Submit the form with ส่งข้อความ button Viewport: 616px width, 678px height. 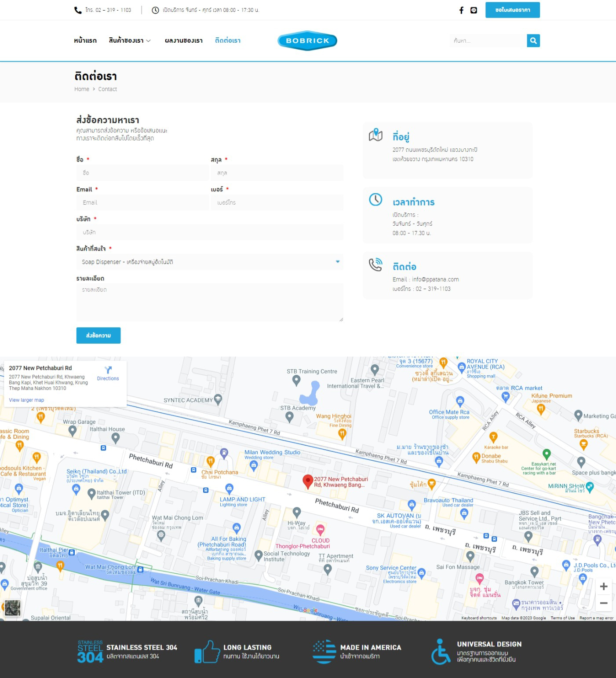[x=98, y=335]
